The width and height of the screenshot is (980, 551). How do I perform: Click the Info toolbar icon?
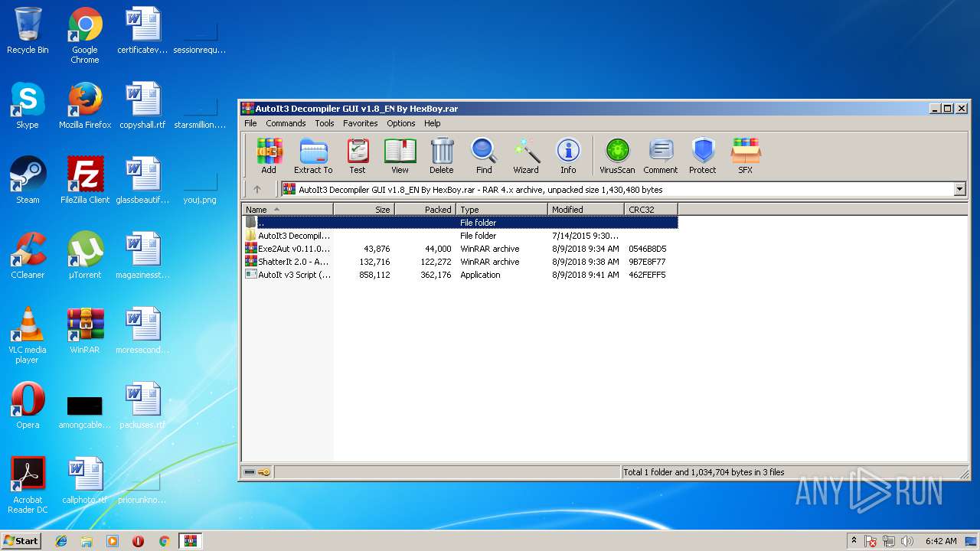pos(568,156)
